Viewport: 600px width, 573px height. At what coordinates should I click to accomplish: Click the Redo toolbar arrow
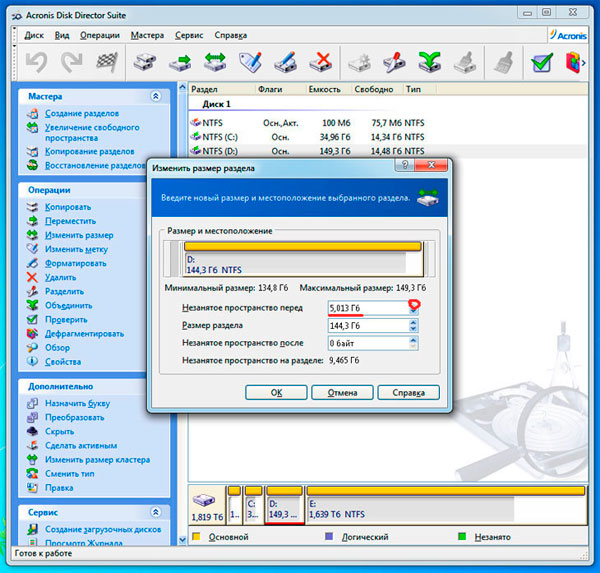[x=71, y=62]
